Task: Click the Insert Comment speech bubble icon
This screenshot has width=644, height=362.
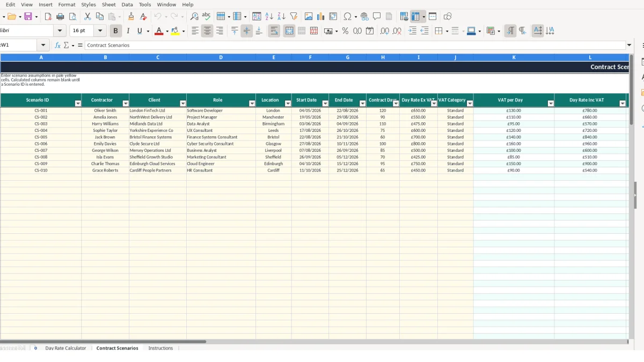Action: tap(377, 17)
